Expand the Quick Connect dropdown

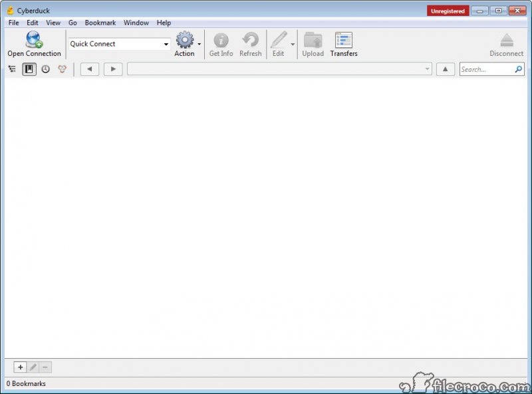166,44
